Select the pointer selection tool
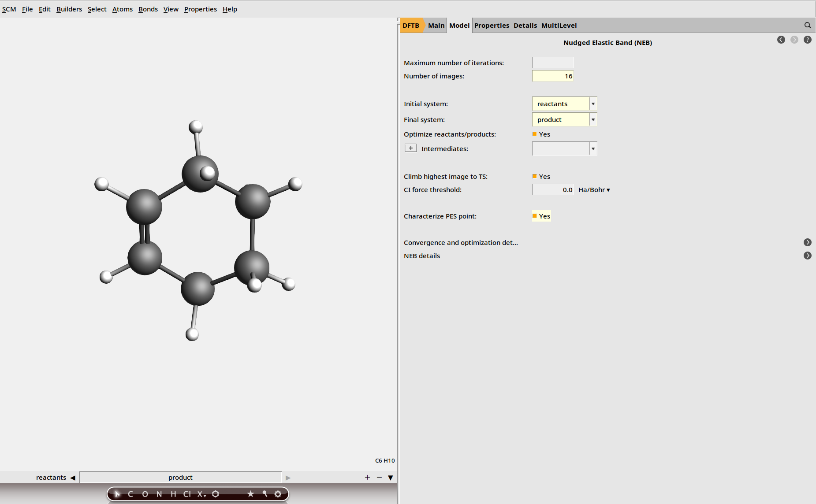816x504 pixels. 117,494
